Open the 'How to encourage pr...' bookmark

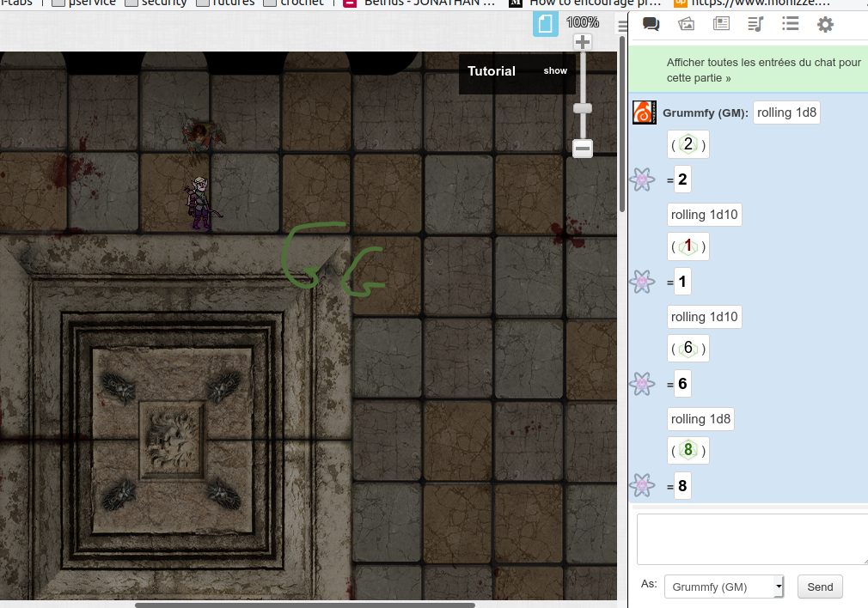[584, 3]
